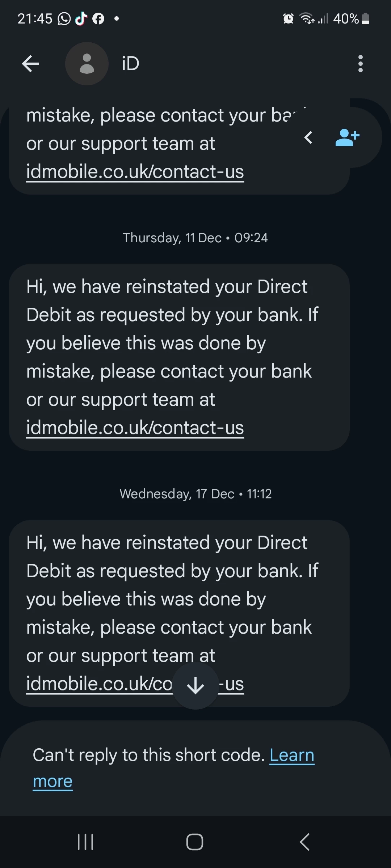
Task: Tap the Wednesday, 17 Dec timestamp
Action: 195,494
